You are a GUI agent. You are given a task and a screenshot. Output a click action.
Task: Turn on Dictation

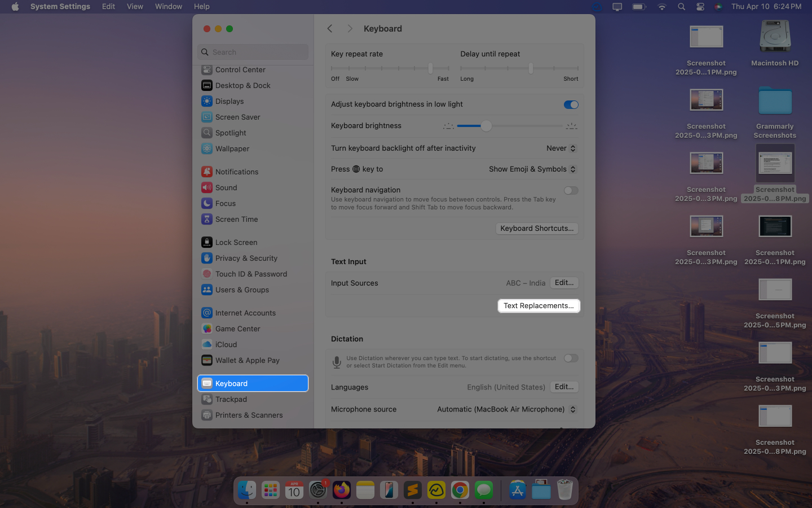coord(571,358)
